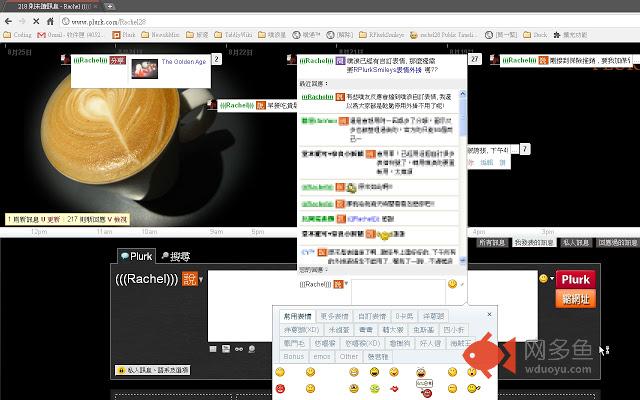Click the image upload icon below text box
Screen dimensions: 640x400
tap(226, 349)
